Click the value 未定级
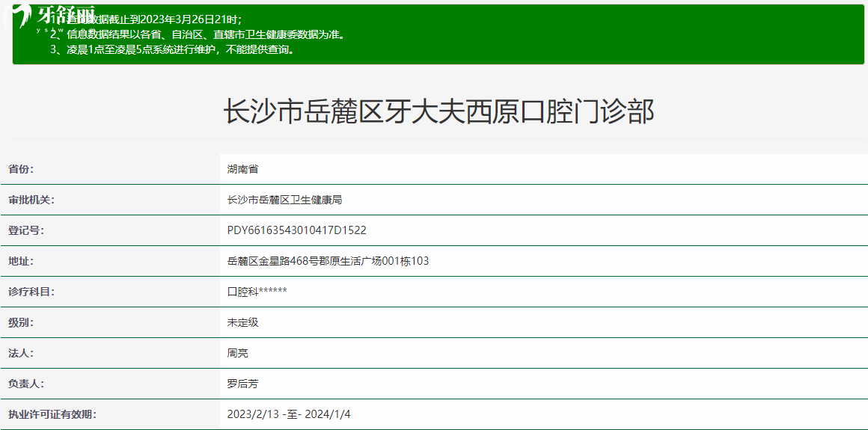 pos(242,322)
